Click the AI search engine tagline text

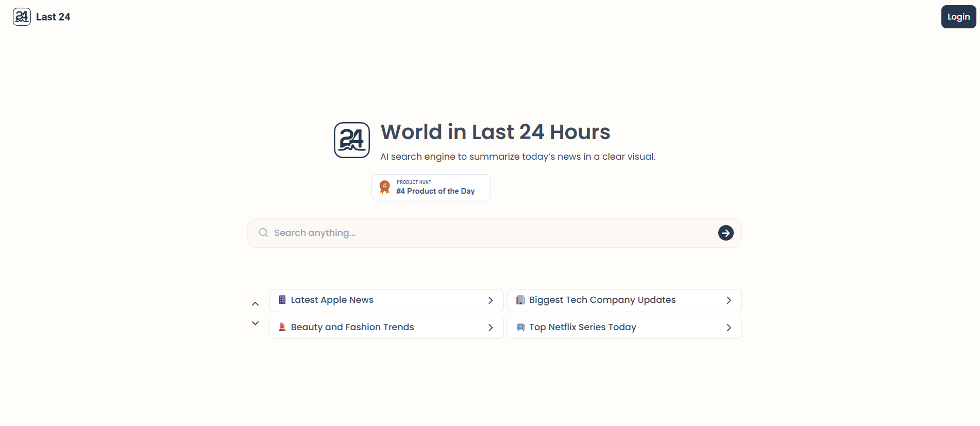pyautogui.click(x=518, y=157)
